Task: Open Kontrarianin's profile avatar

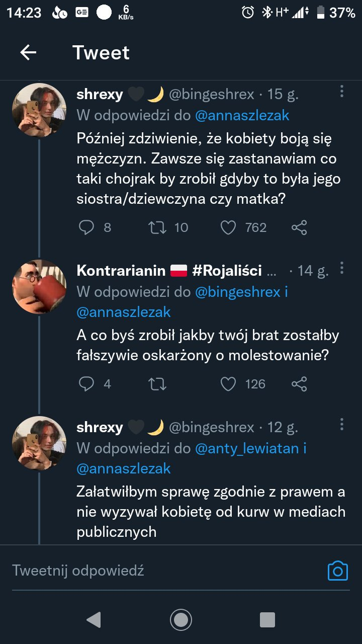Action: pyautogui.click(x=39, y=287)
